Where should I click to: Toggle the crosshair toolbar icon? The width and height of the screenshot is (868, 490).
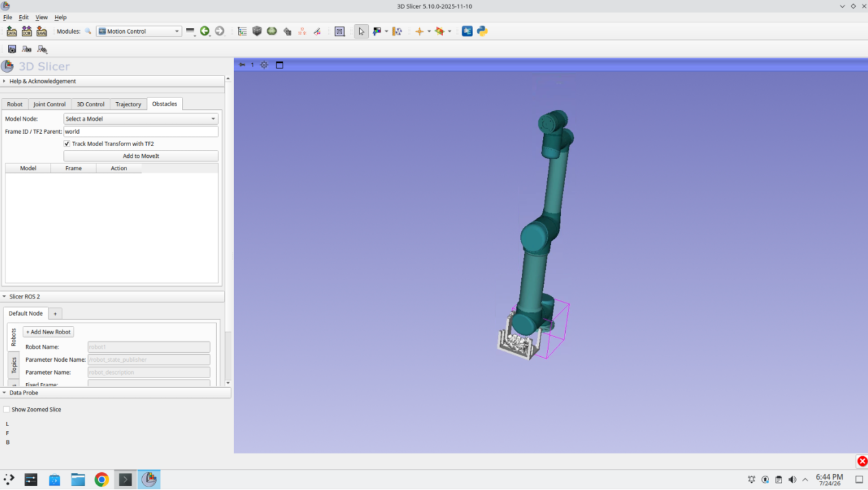[x=420, y=32]
